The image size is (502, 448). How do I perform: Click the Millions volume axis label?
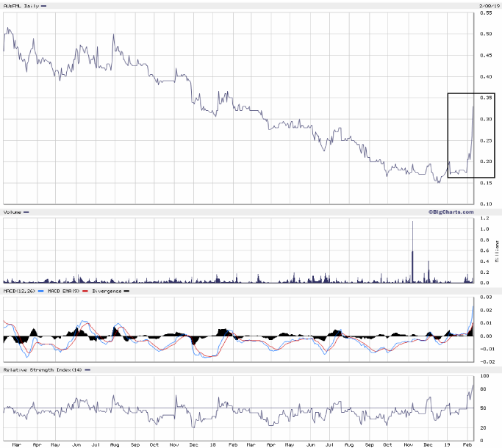click(496, 251)
